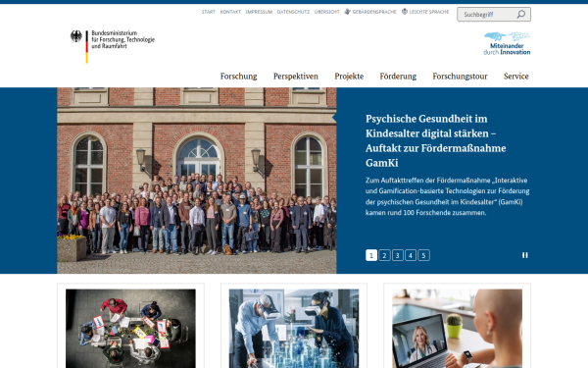The height and width of the screenshot is (368, 588).
Task: Open the Miteinander durch Innovation logo
Action: 507,43
